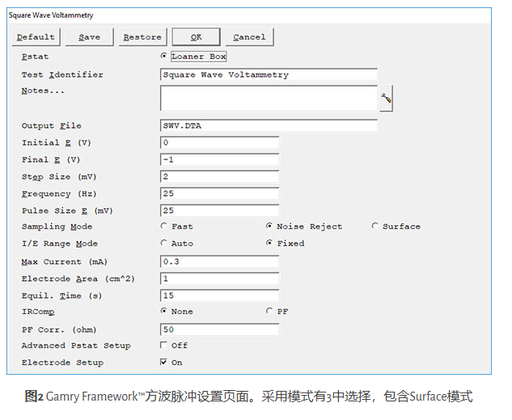The width and height of the screenshot is (512, 420).
Task: Choose Fast sampling mode
Action: (x=163, y=226)
